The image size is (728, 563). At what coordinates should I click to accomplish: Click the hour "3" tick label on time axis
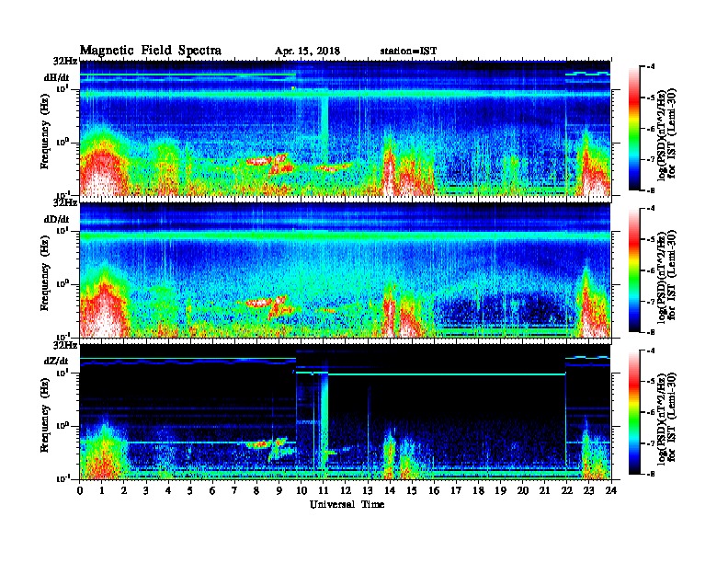click(146, 491)
